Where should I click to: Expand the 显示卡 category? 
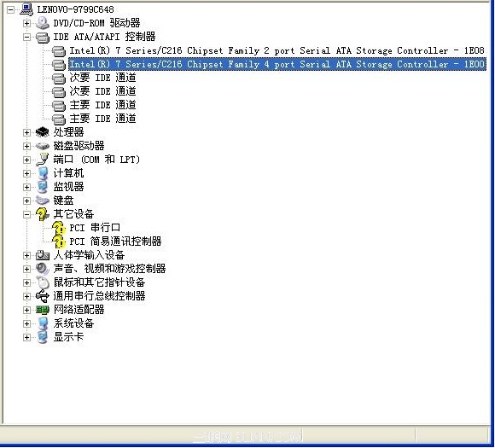click(26, 338)
